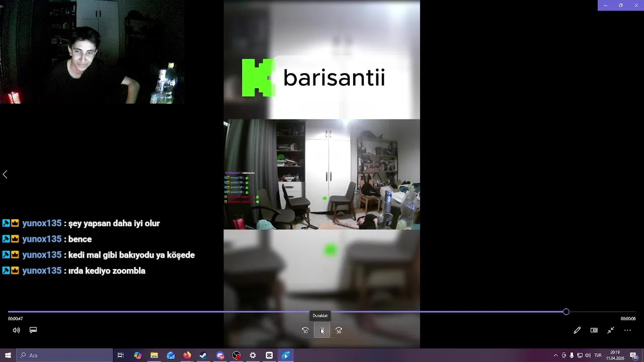Launch Firefox from the taskbar
This screenshot has height=362, width=644.
click(x=187, y=355)
